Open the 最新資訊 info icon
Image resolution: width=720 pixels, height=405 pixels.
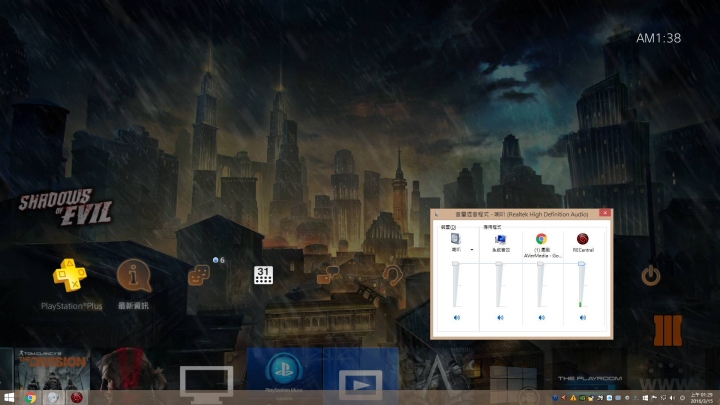(133, 276)
